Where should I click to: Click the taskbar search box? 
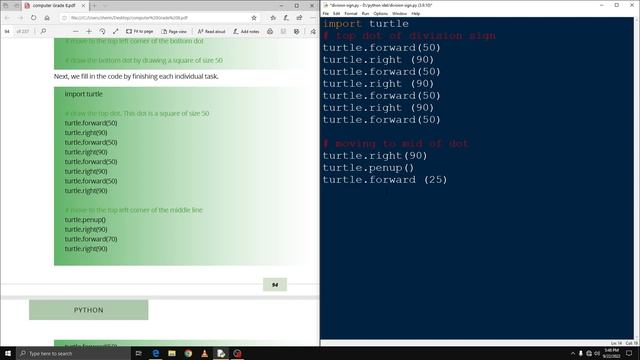[73, 353]
